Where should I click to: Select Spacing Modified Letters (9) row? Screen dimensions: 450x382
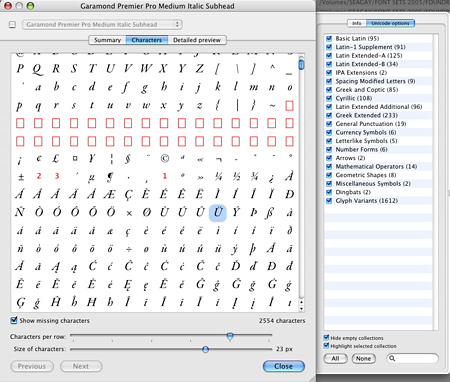[378, 81]
